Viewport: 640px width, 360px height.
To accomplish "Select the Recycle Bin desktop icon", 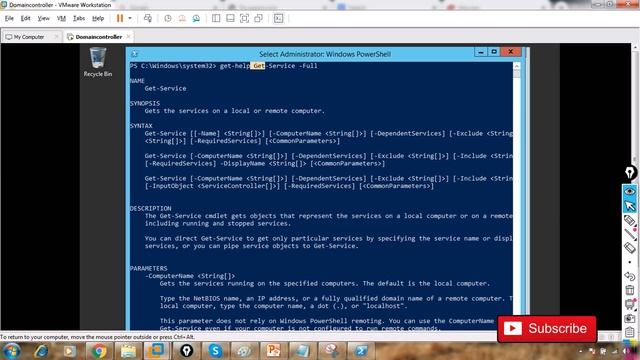I will (98, 62).
